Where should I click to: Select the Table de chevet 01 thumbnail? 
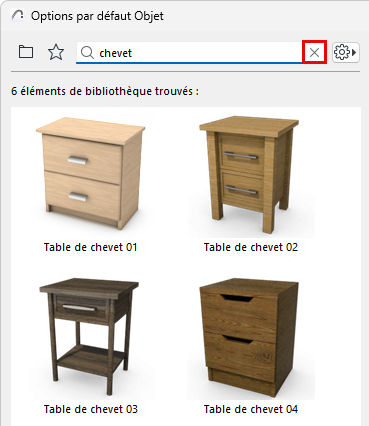click(90, 173)
